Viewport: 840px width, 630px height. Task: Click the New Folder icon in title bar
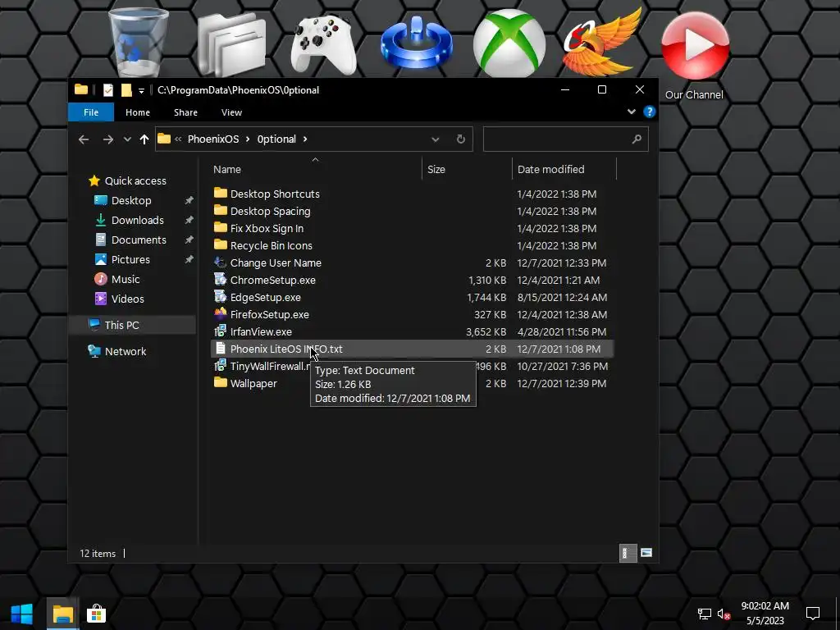pyautogui.click(x=126, y=90)
